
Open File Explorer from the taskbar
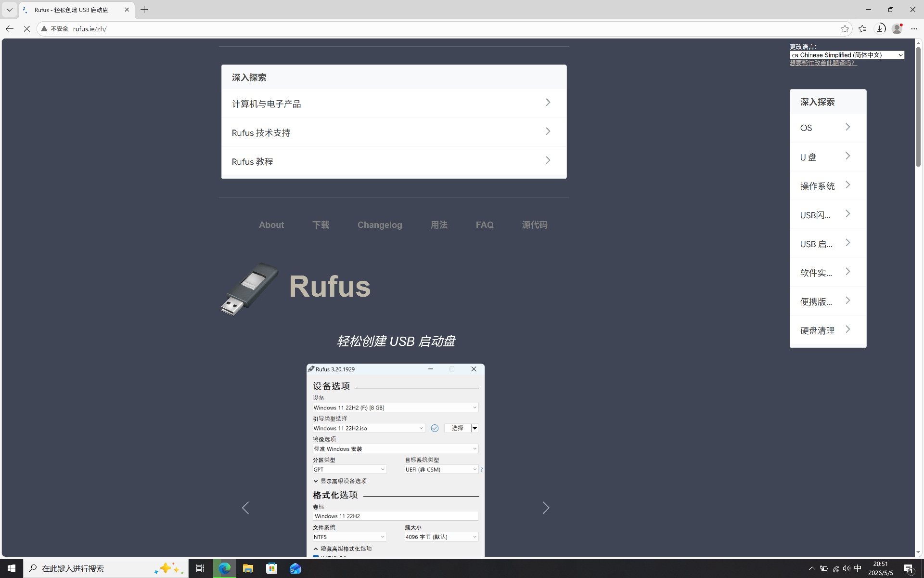(248, 568)
